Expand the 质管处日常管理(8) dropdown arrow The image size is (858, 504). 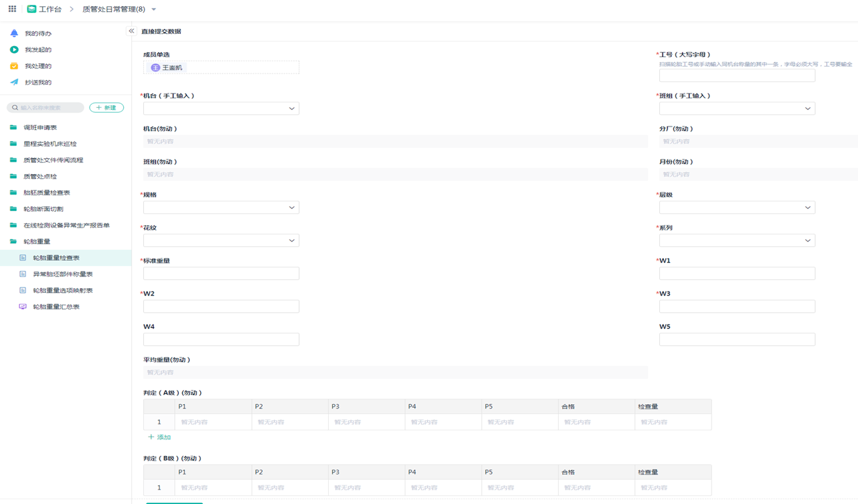pos(153,10)
